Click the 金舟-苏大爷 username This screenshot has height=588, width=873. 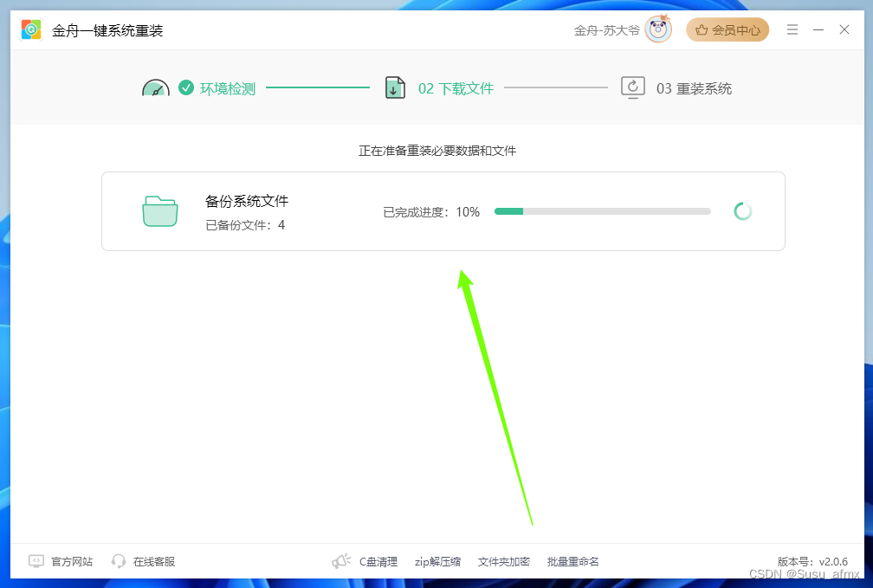606,30
